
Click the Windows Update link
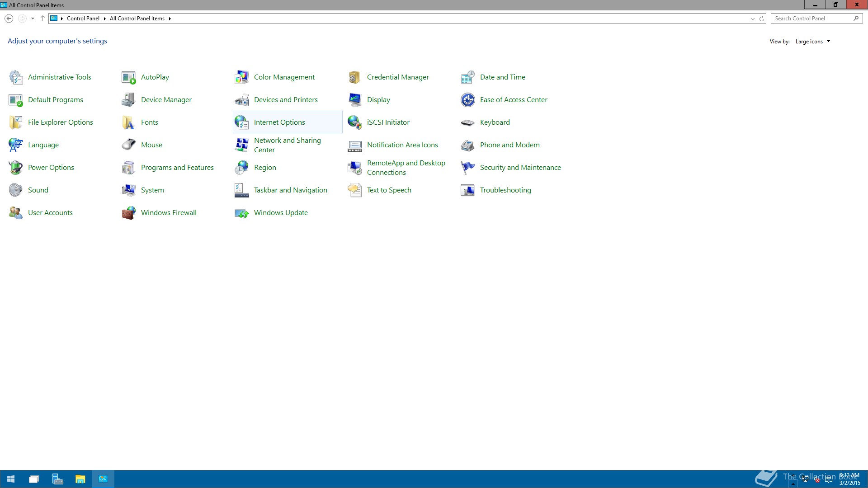tap(281, 213)
